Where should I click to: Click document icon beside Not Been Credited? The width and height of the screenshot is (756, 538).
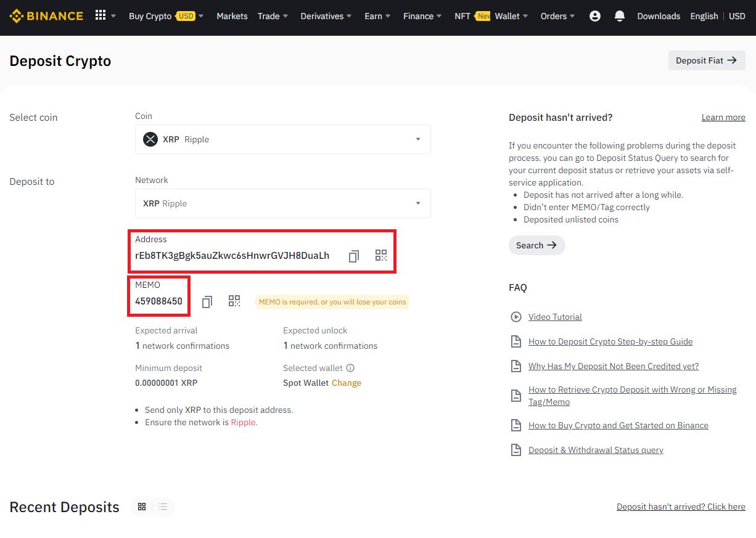[x=516, y=366]
